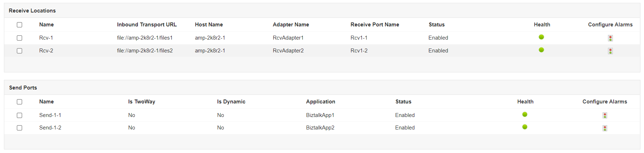
Task: Click the Application column header in Send Ports
Action: [320, 102]
